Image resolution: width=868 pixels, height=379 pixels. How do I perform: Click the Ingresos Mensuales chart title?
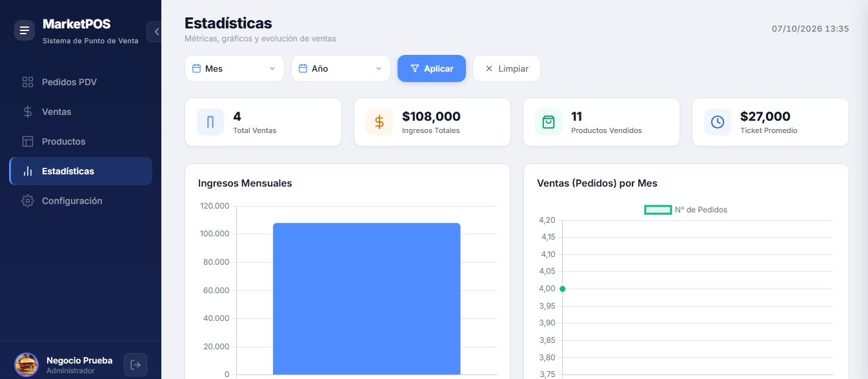(x=245, y=183)
